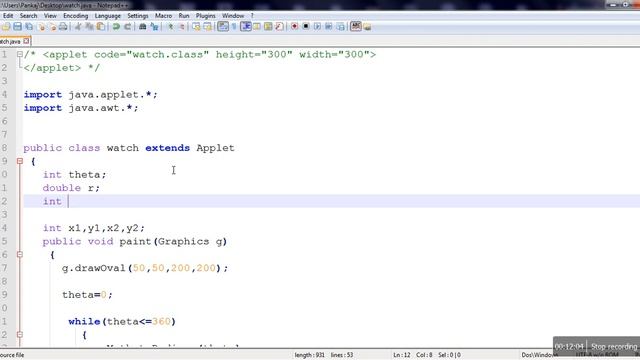Click the ABC spell check icon
640x360 pixels.
(x=356, y=27)
